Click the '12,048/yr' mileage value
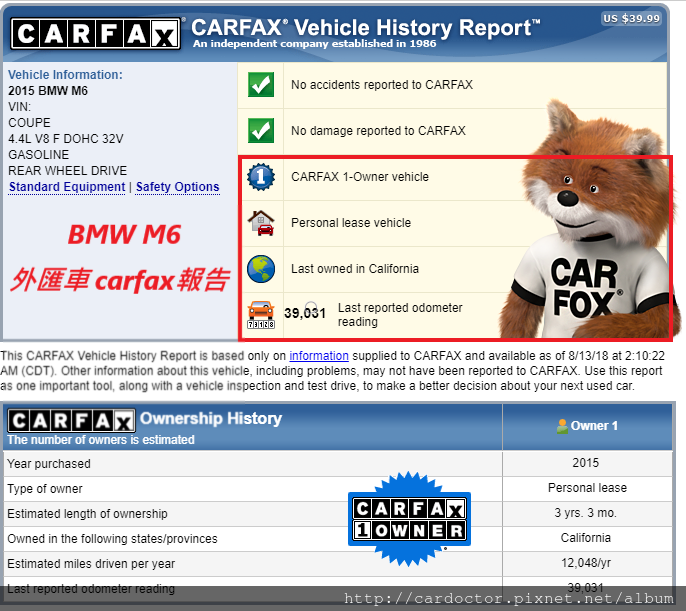The height and width of the screenshot is (611, 686). click(586, 562)
